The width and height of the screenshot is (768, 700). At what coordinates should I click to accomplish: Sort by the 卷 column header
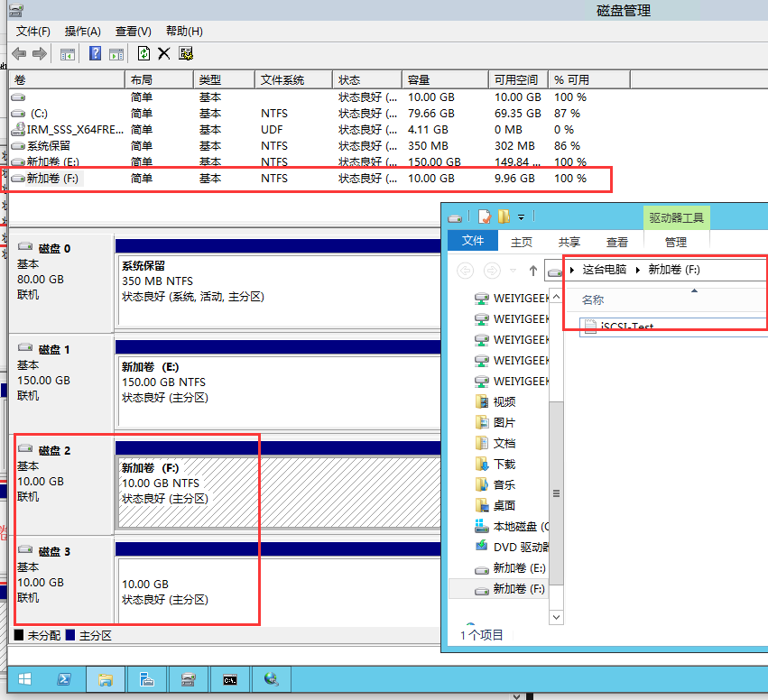click(x=67, y=79)
